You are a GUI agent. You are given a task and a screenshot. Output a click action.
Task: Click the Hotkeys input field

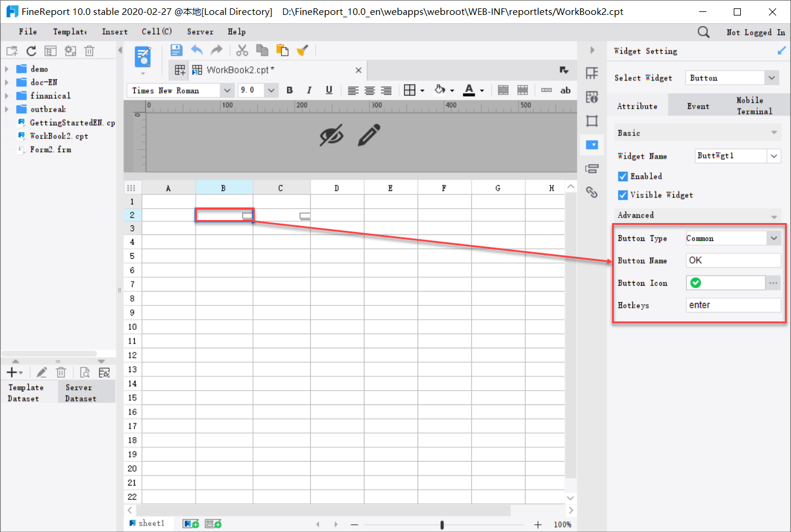pyautogui.click(x=733, y=305)
